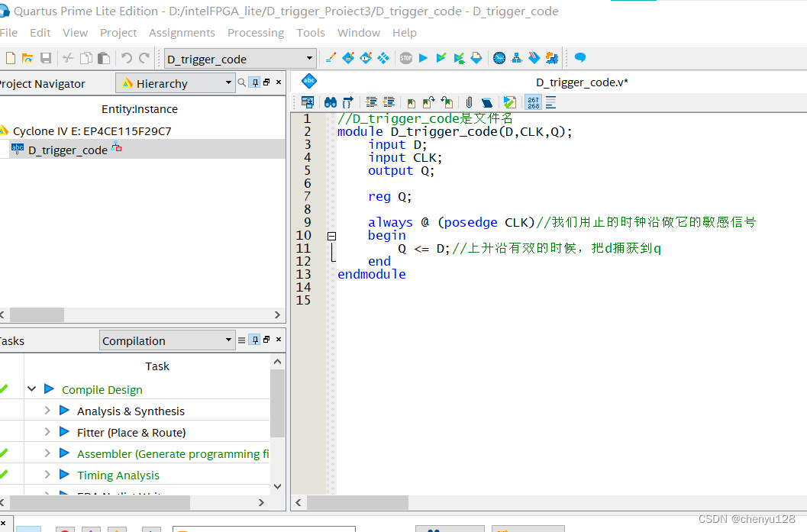The height and width of the screenshot is (532, 807).
Task: Open the Project menu
Action: coord(118,33)
